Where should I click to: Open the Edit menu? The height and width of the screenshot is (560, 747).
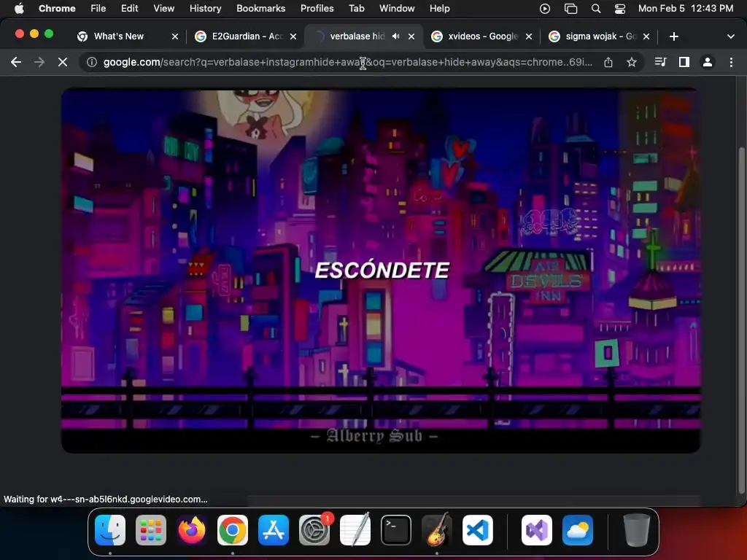coord(129,9)
